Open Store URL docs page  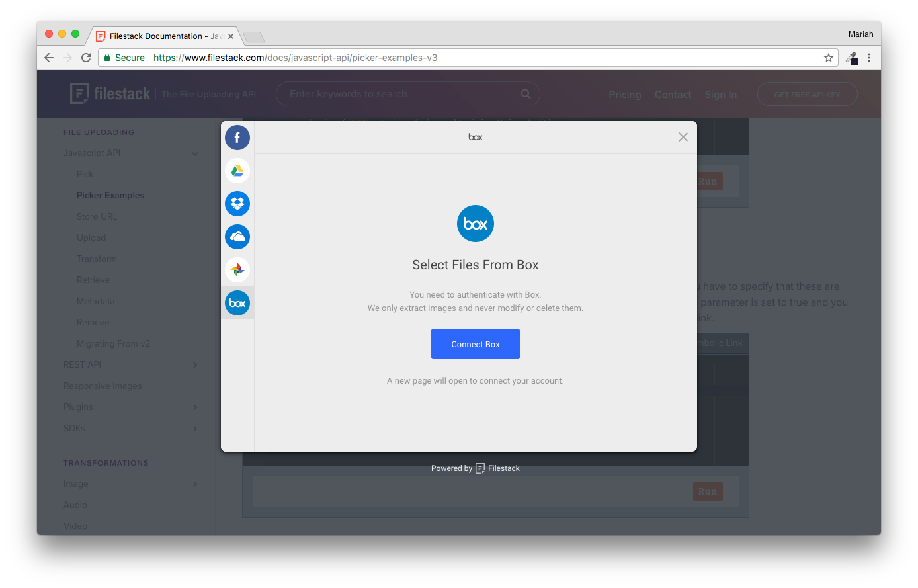click(97, 216)
